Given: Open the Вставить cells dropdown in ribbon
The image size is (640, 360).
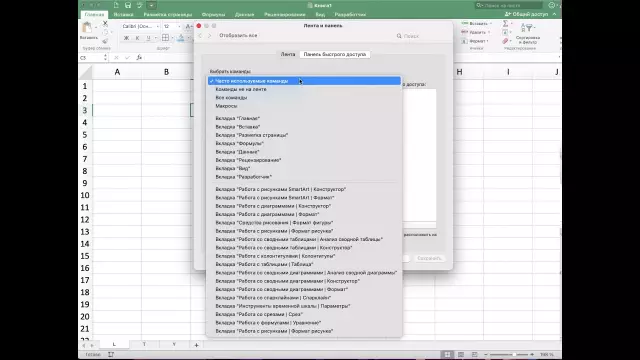Looking at the screenshot, I should coord(476,24).
